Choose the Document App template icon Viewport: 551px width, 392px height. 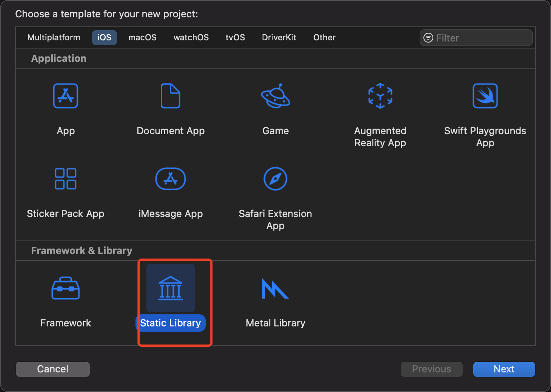171,96
